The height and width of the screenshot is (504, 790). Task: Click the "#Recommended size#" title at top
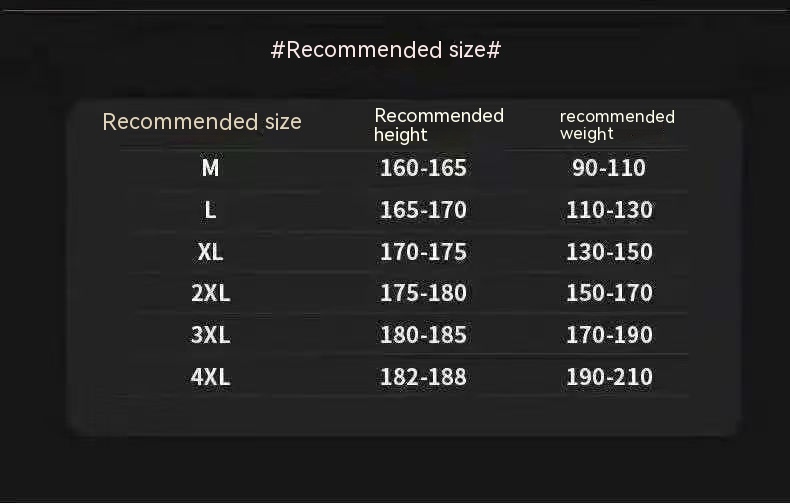[385, 50]
